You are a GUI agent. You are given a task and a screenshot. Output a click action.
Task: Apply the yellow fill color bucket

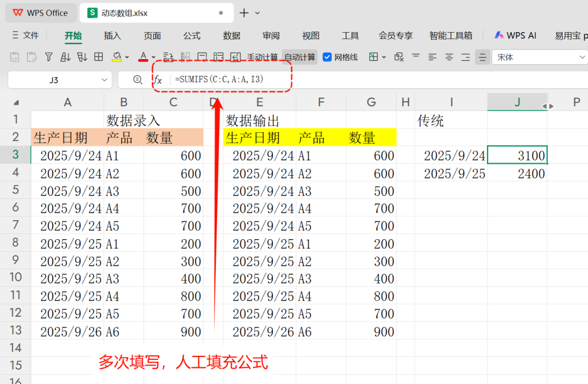pos(117,57)
